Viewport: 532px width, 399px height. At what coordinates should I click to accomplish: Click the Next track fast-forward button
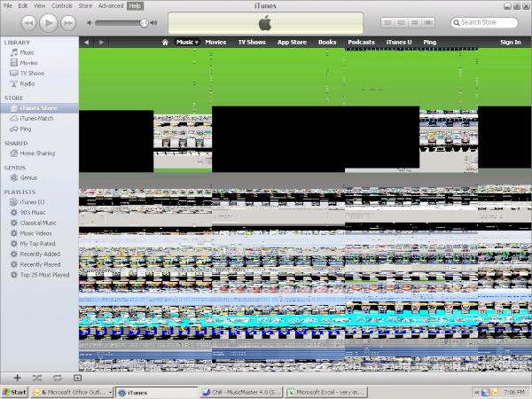tap(68, 23)
